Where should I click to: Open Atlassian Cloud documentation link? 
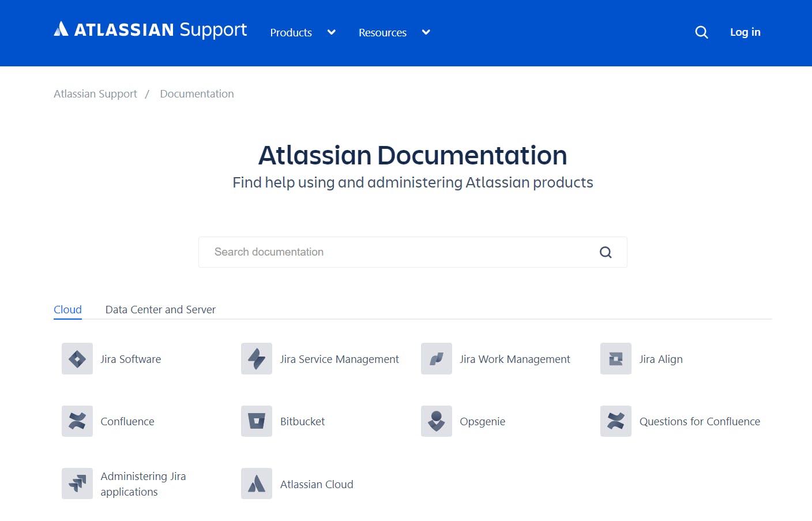(317, 484)
